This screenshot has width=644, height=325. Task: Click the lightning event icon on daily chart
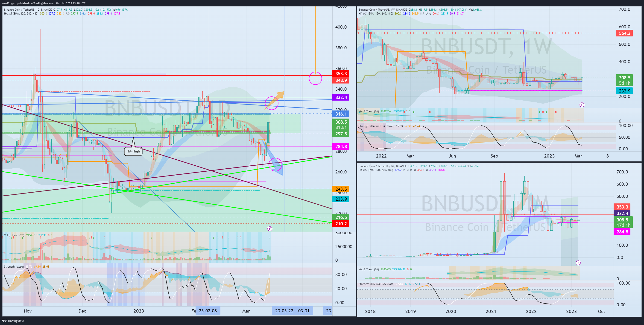pos(270,229)
